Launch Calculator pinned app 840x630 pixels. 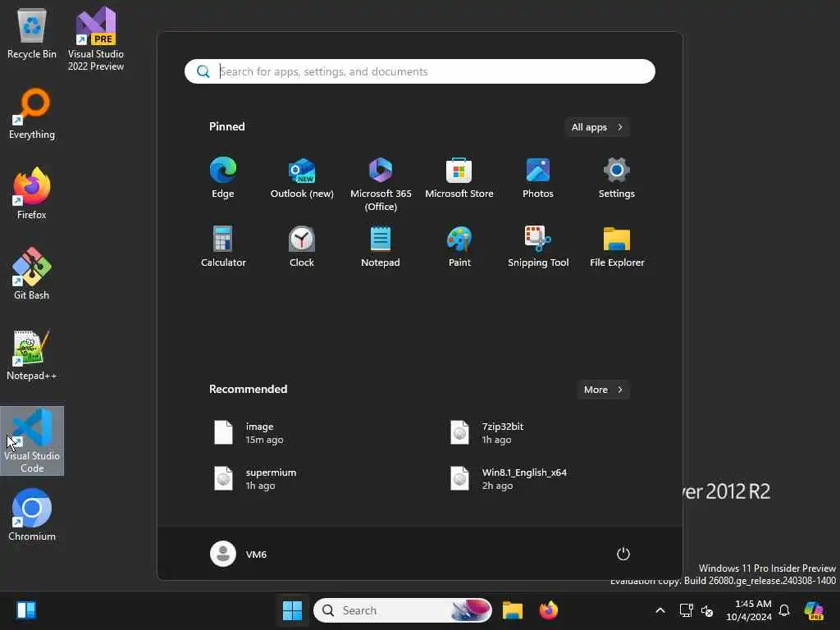(x=223, y=247)
